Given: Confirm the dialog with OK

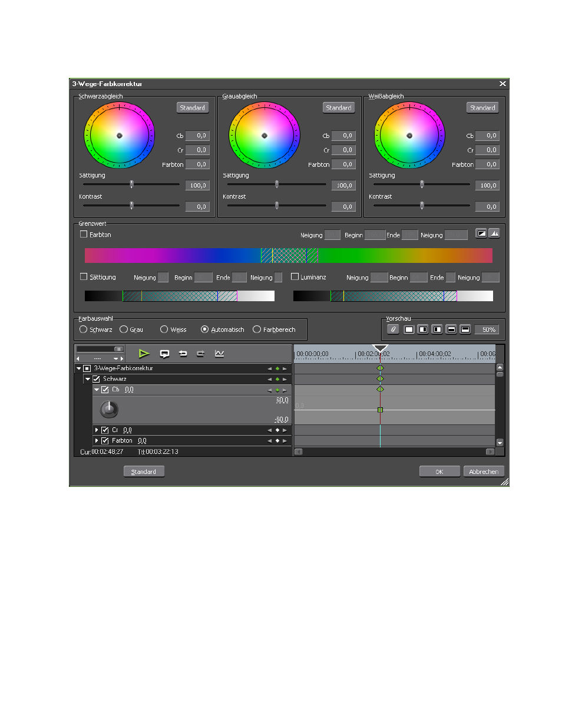Looking at the screenshot, I should (439, 472).
